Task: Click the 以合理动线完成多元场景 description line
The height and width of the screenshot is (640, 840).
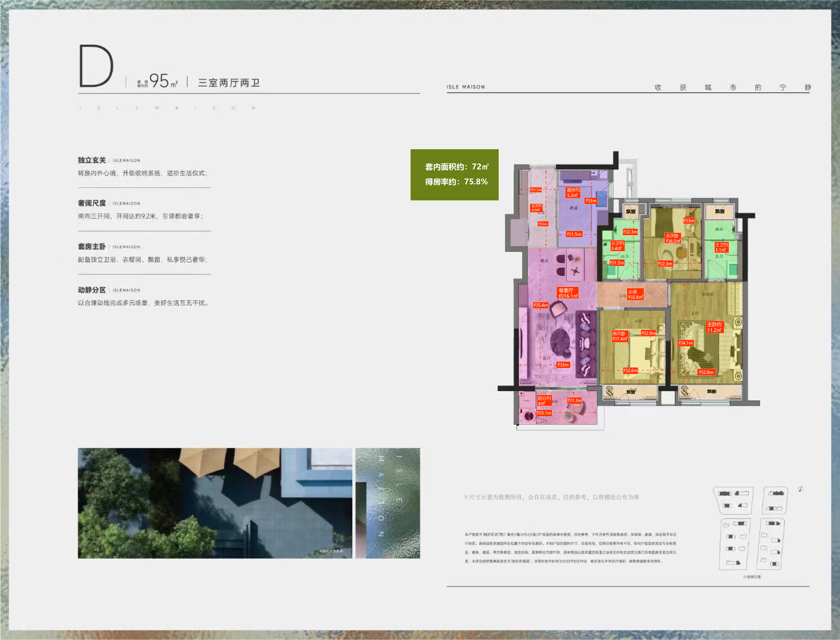Action: (x=144, y=303)
